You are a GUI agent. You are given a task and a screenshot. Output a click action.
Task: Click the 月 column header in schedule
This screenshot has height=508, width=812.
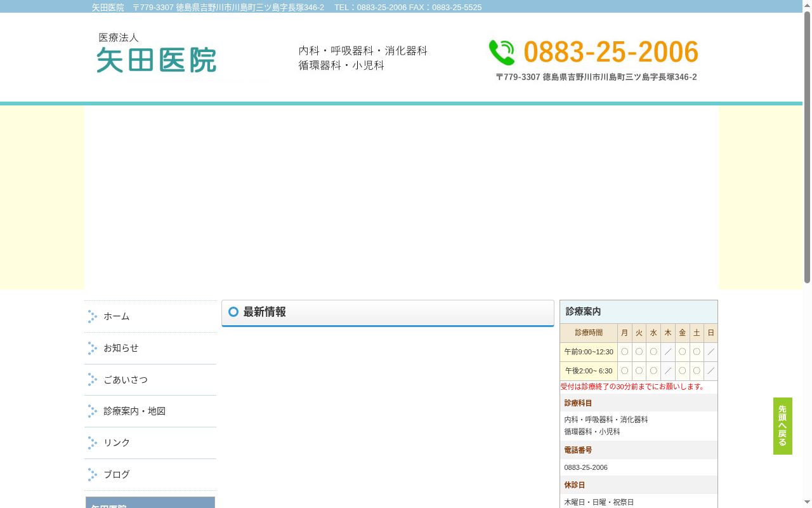625,333
